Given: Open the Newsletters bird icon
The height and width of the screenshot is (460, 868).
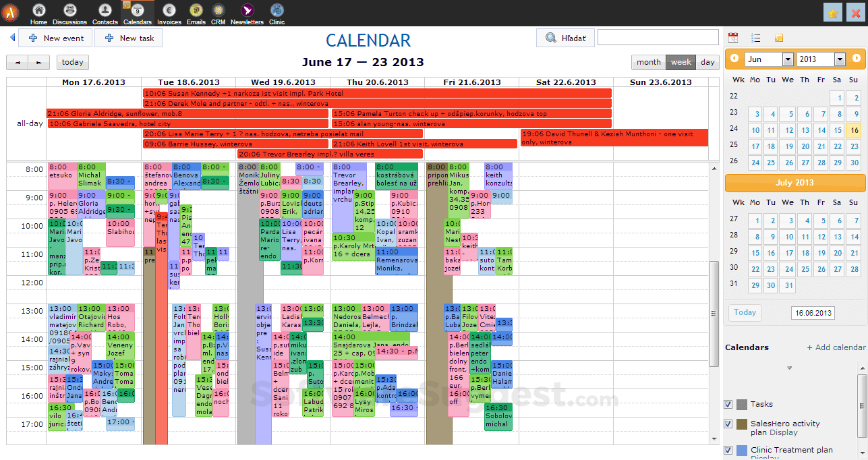Looking at the screenshot, I should 247,9.
